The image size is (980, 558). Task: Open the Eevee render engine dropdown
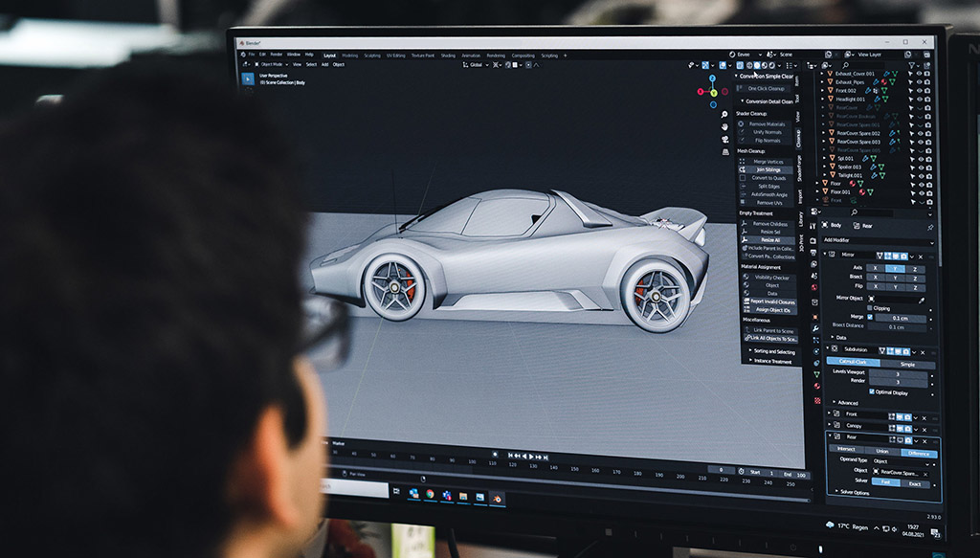[745, 55]
